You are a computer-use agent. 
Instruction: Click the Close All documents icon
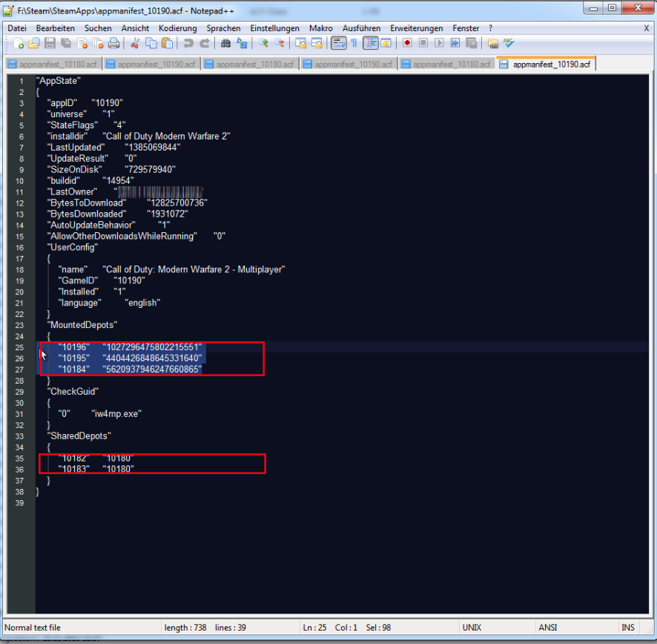coord(98,43)
